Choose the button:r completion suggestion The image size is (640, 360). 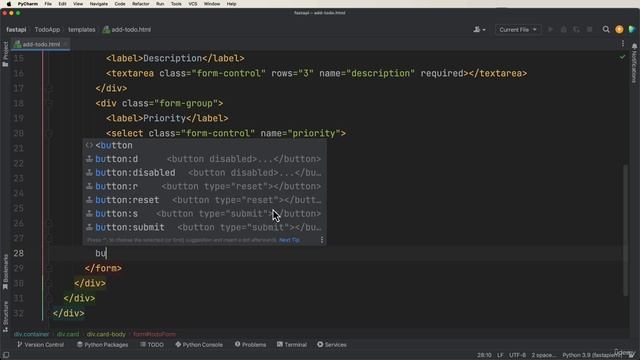pyautogui.click(x=204, y=187)
